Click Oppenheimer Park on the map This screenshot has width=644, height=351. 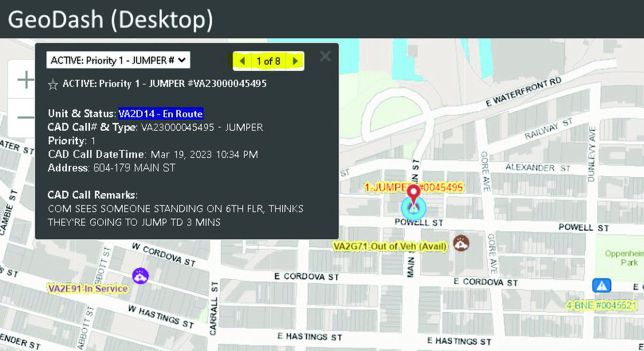(624, 258)
